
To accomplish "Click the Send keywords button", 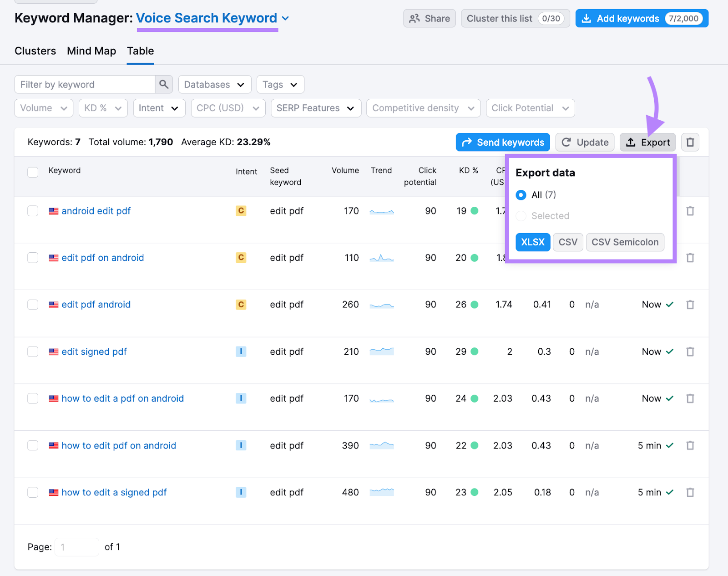I will tap(503, 143).
